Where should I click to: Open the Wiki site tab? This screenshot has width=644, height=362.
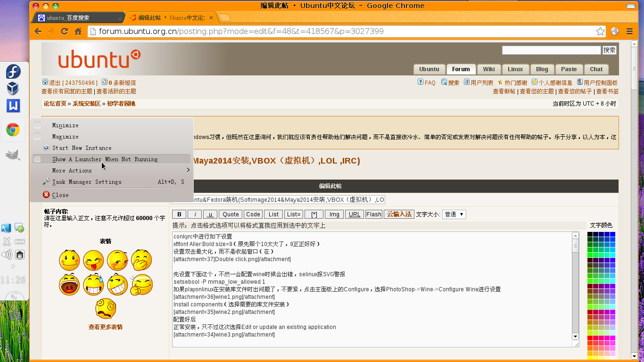pyautogui.click(x=489, y=69)
